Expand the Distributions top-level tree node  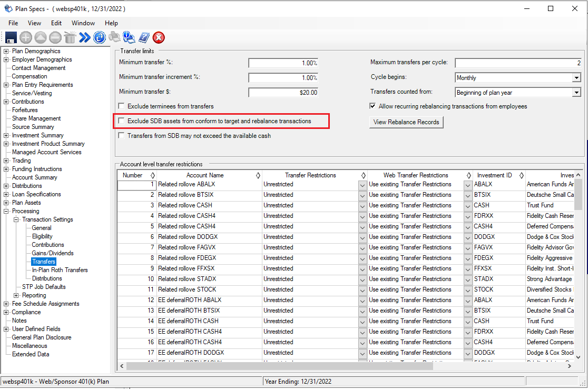[x=6, y=186]
